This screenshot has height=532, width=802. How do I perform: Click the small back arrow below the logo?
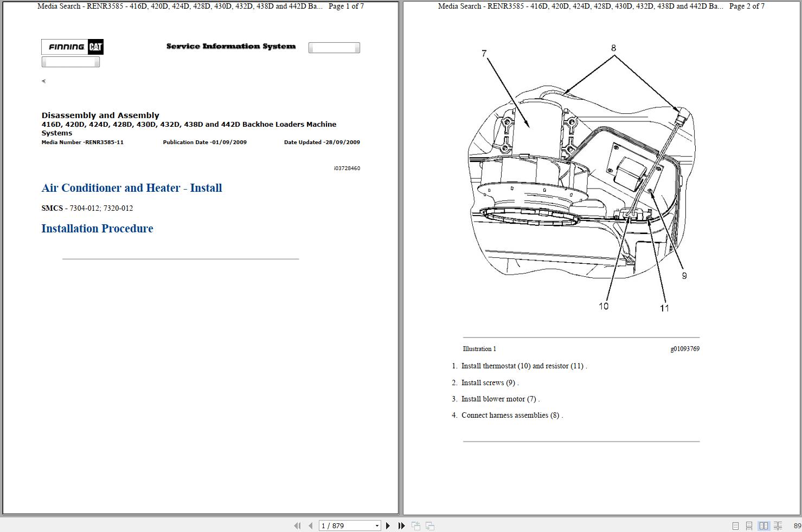tap(43, 80)
